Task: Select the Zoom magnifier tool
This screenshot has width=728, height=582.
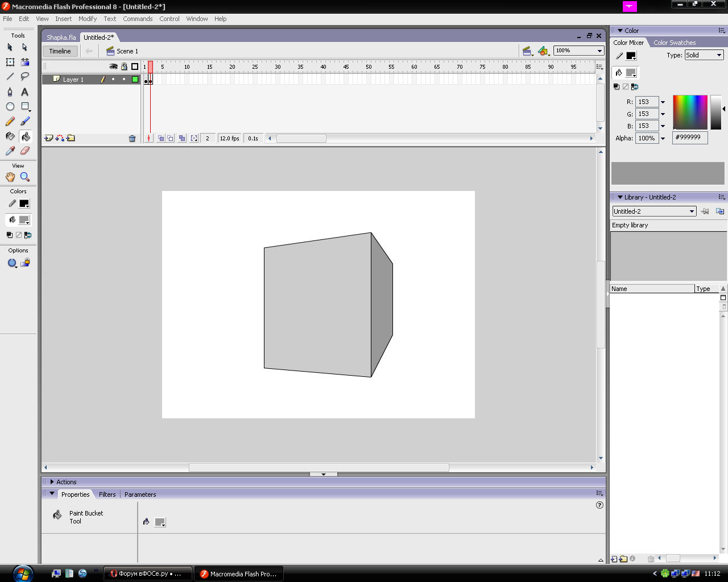Action: [25, 177]
